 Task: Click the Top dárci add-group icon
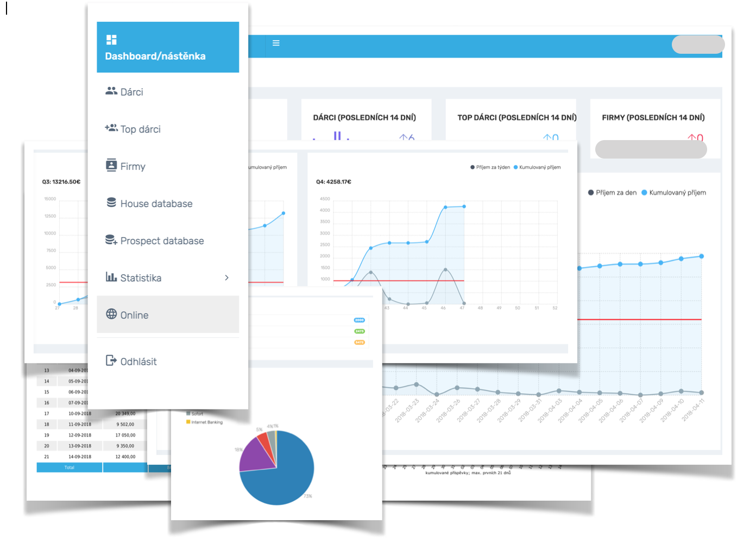[x=111, y=128]
